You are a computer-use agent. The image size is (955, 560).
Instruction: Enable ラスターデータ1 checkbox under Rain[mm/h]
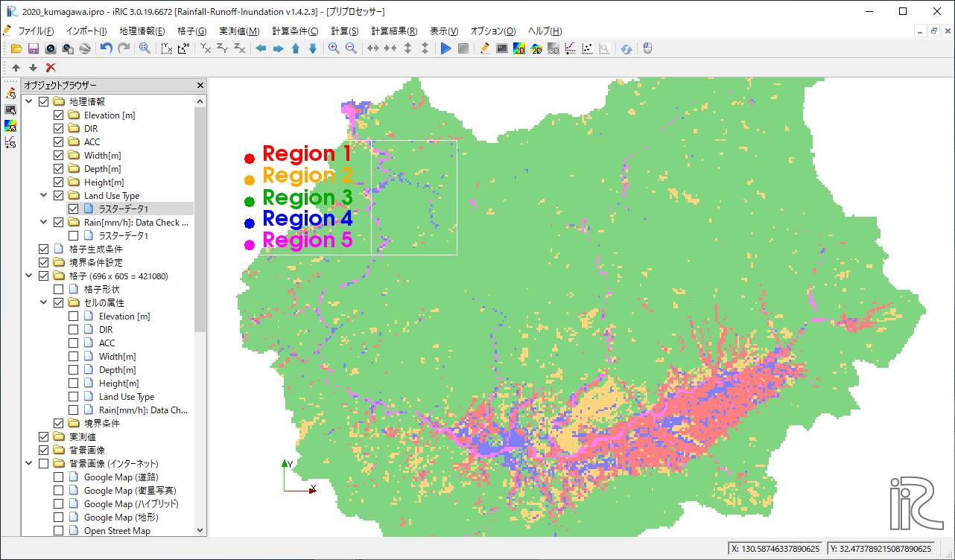pos(73,236)
